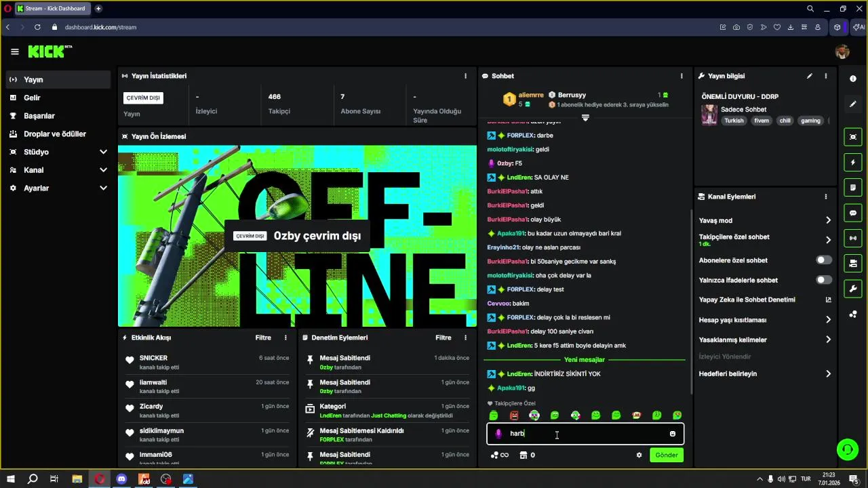The image size is (868, 488).
Task: Expand the Stüdyo sidebar section
Action: point(103,152)
